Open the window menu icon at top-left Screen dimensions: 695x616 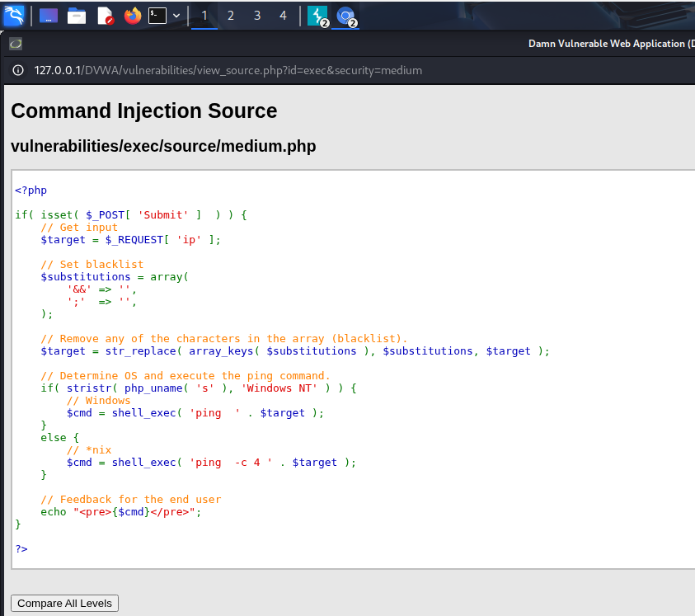[16, 44]
